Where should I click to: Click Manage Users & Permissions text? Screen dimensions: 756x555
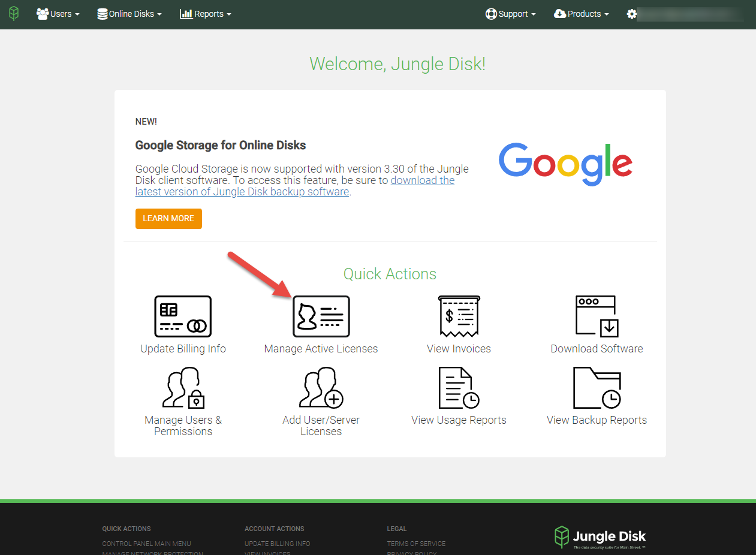(x=183, y=426)
